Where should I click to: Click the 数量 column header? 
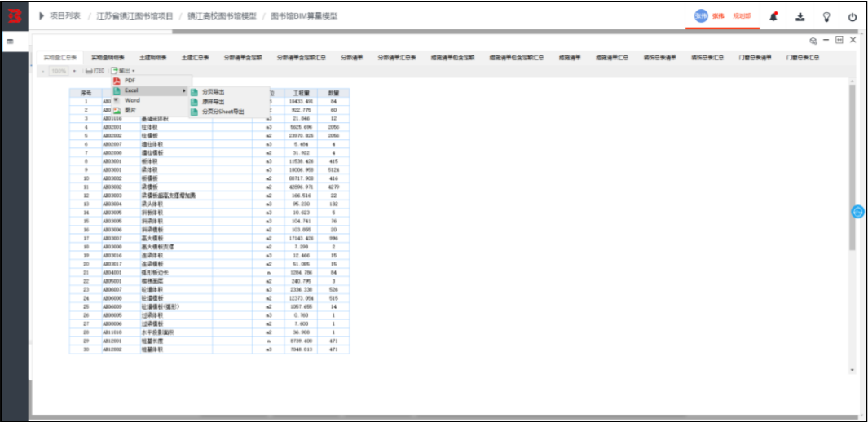(333, 93)
